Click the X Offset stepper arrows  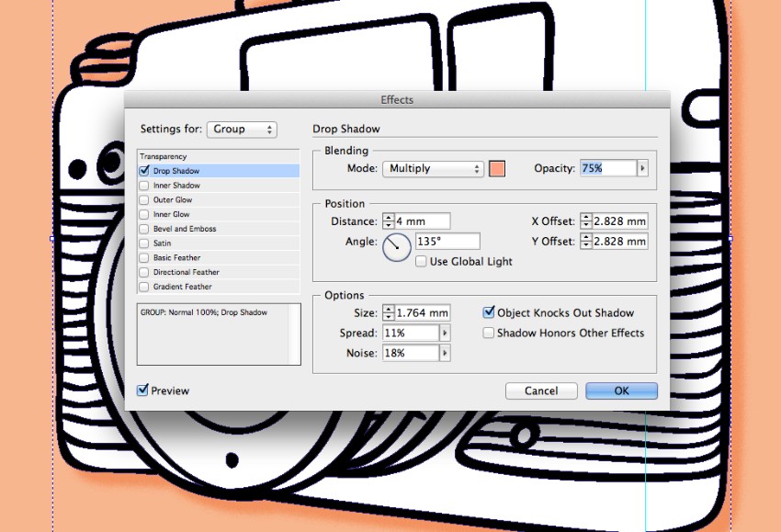point(586,221)
